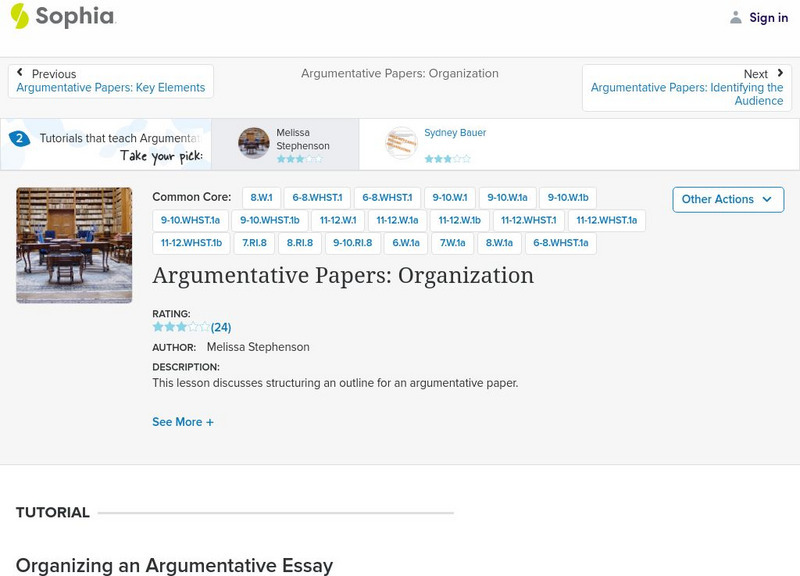Expand See More + description
The height and width of the screenshot is (576, 800).
click(183, 422)
